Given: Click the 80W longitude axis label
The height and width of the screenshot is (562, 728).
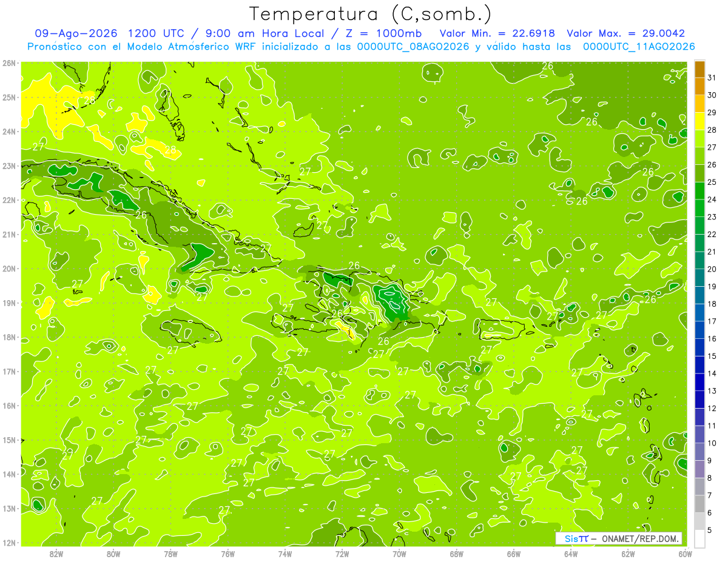Looking at the screenshot, I should click(113, 553).
